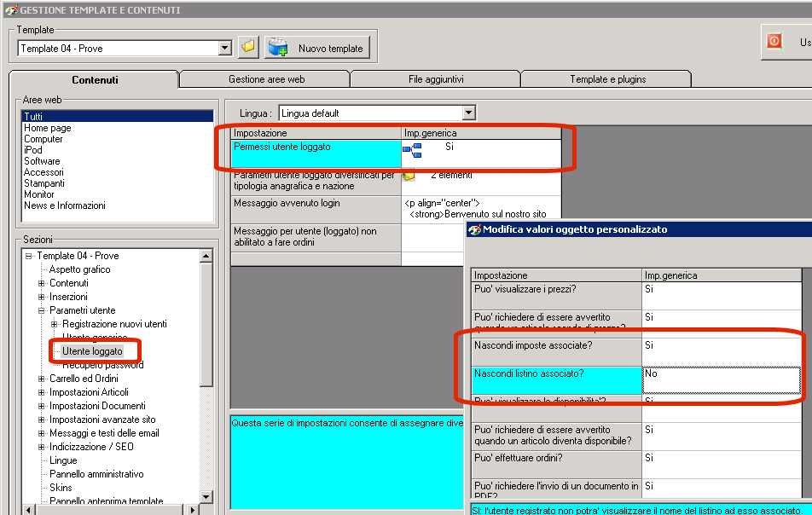
Task: Click the red power icon button
Action: tap(774, 41)
